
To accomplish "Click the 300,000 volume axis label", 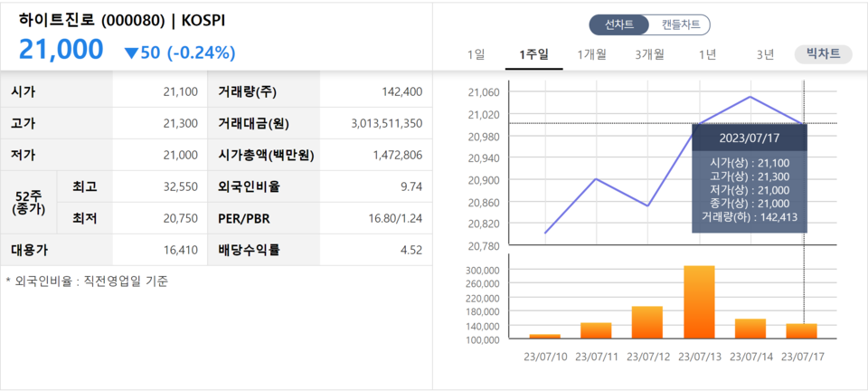I will tap(482, 271).
